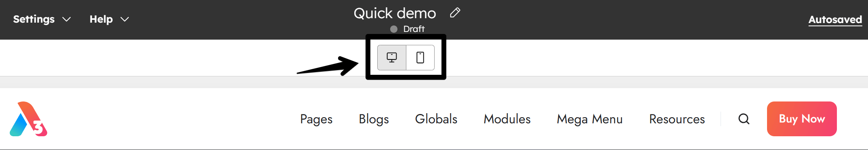
Task: Switch to desktop preview mode
Action: [392, 57]
